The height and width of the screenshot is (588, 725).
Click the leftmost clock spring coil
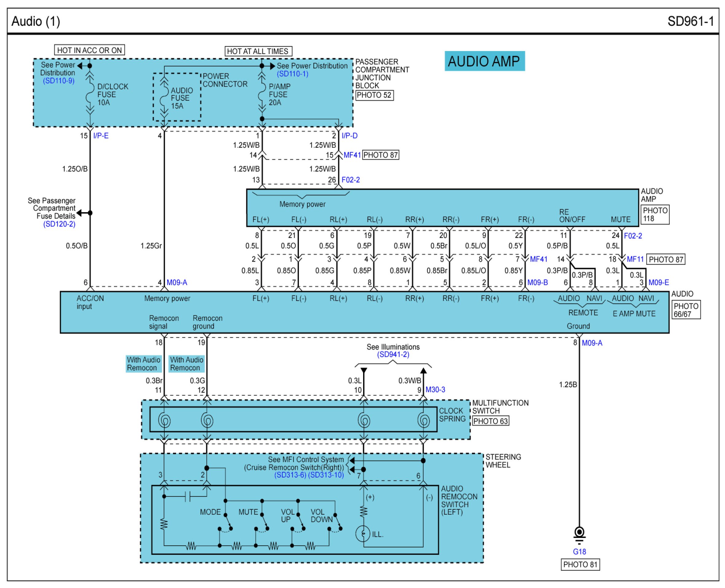[164, 421]
